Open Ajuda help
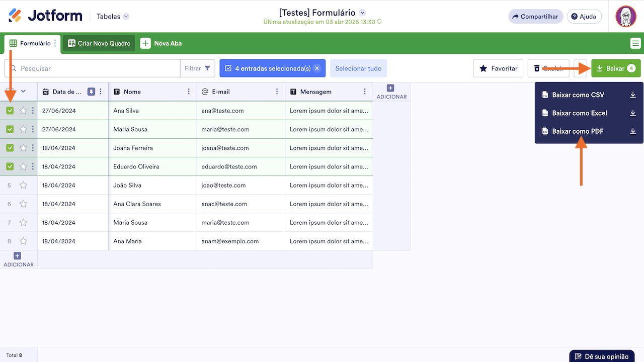The width and height of the screenshot is (644, 362). click(584, 17)
